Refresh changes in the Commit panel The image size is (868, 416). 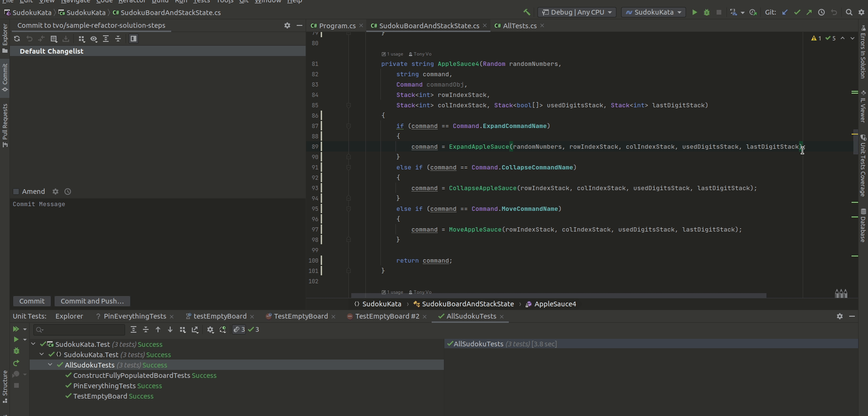click(17, 39)
